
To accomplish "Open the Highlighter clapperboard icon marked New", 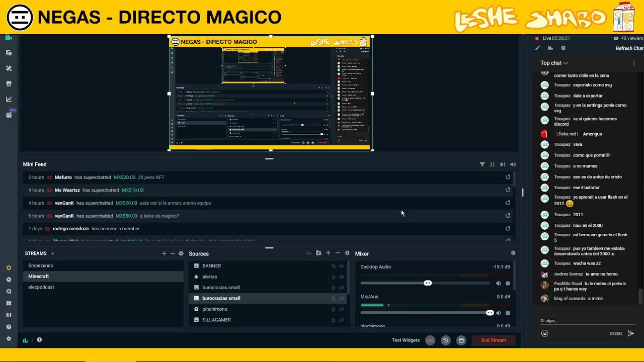I will click(x=9, y=115).
